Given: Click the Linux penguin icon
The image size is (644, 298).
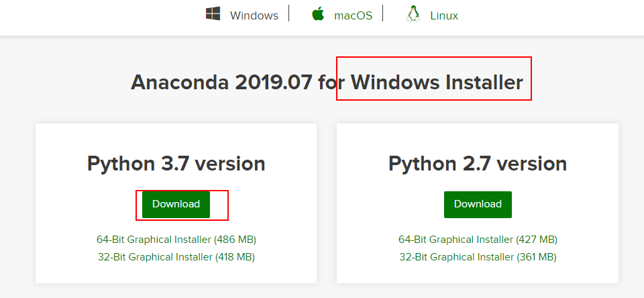Looking at the screenshot, I should tap(413, 14).
